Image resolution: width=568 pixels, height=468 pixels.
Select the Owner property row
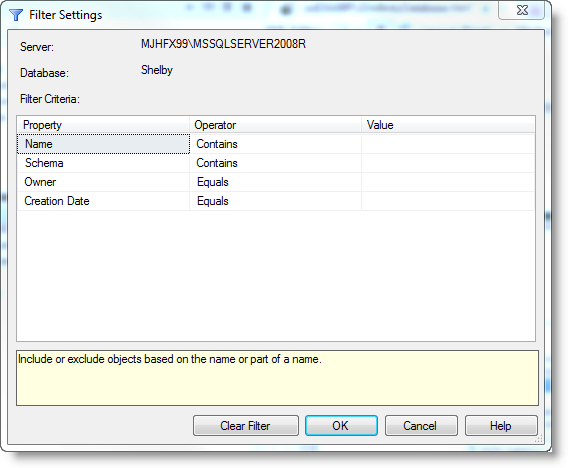click(x=103, y=182)
